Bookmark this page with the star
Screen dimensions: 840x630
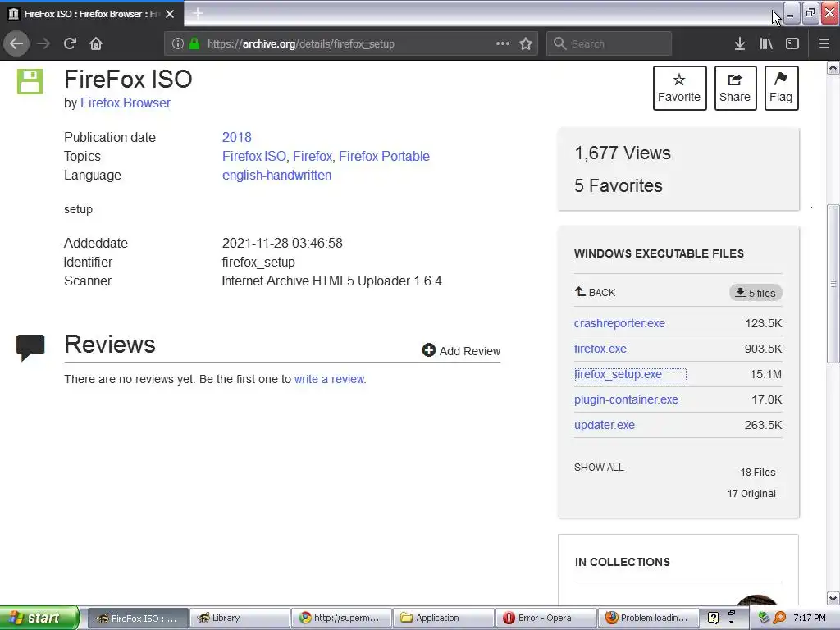[x=526, y=43]
